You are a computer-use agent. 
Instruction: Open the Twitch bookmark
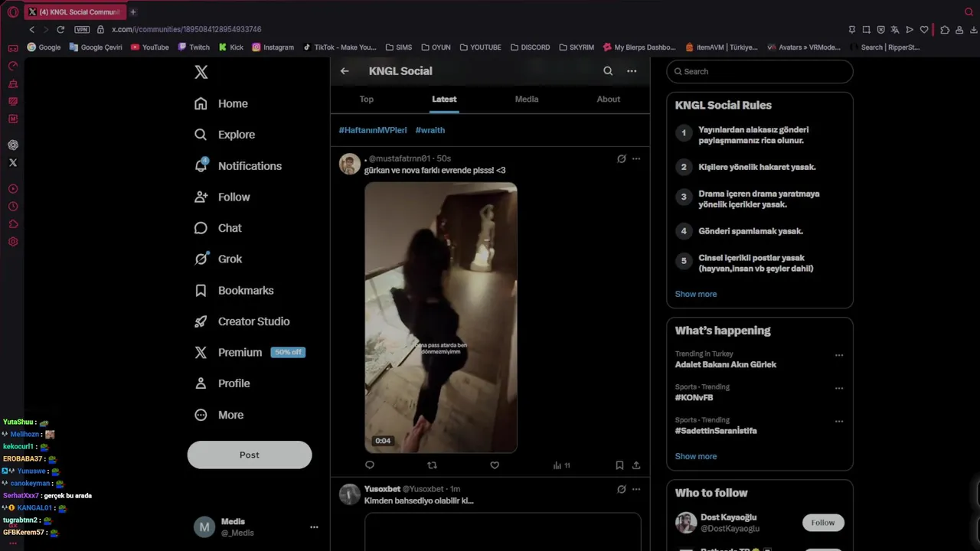(x=194, y=47)
